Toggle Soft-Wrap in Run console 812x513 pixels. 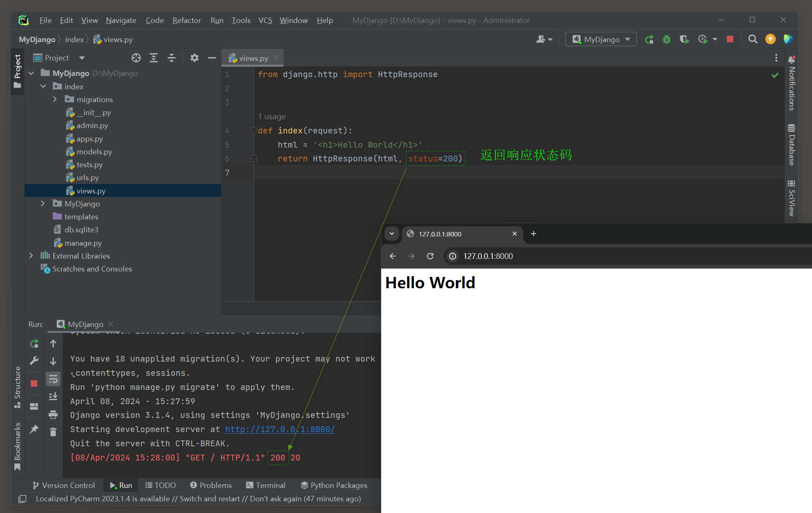coord(53,379)
